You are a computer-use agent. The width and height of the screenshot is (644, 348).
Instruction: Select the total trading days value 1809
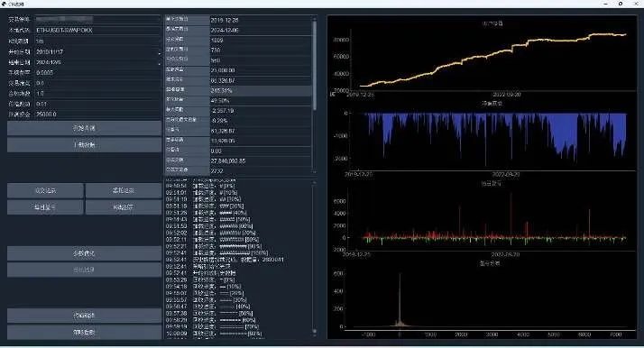click(261, 41)
